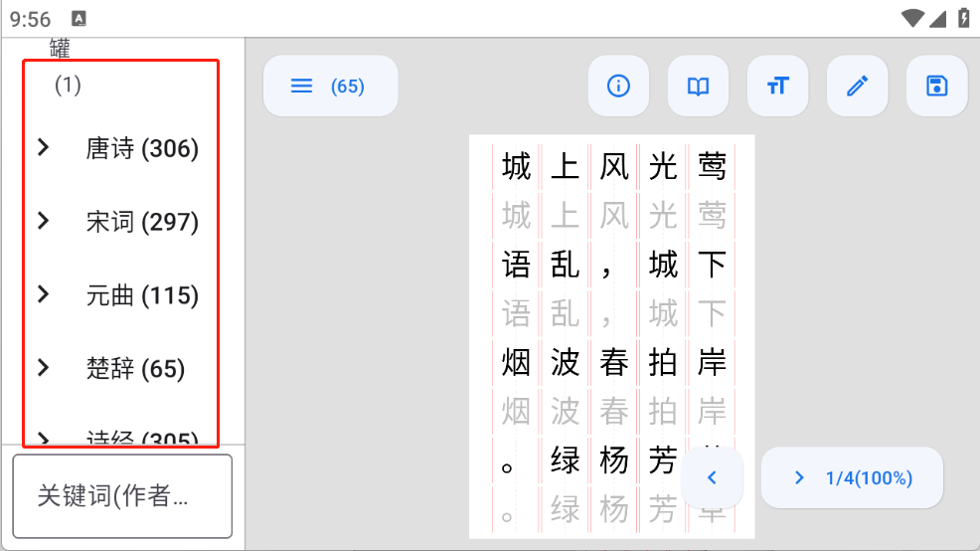Go to next page 1/4(100%)
Viewport: 980px width, 551px height.
tap(852, 478)
